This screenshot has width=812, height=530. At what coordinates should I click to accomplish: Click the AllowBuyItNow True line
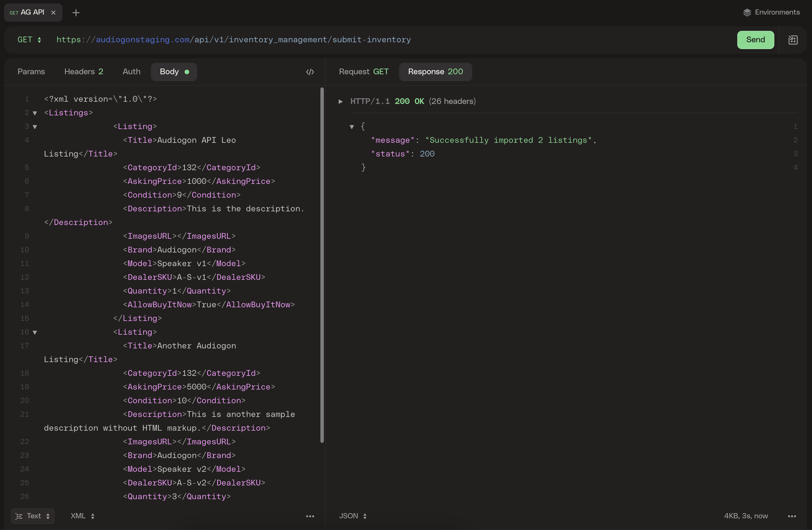click(209, 304)
